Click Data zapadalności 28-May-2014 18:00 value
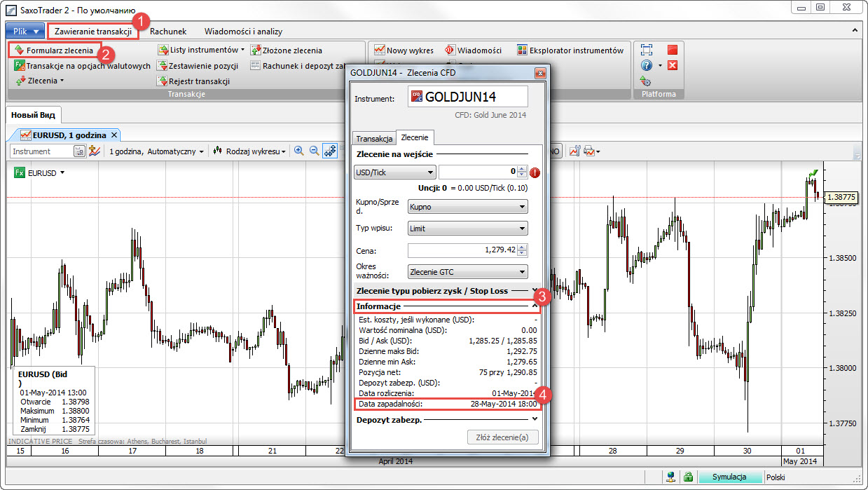This screenshot has width=868, height=490. click(503, 404)
